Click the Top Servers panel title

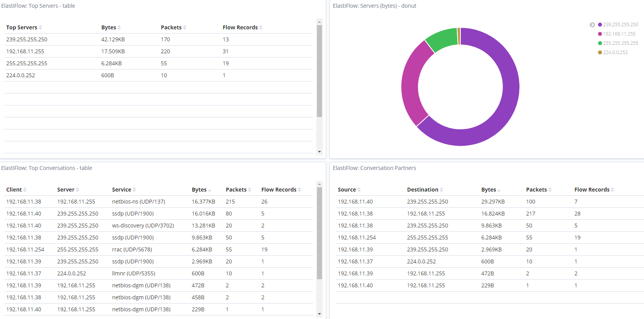(x=38, y=6)
